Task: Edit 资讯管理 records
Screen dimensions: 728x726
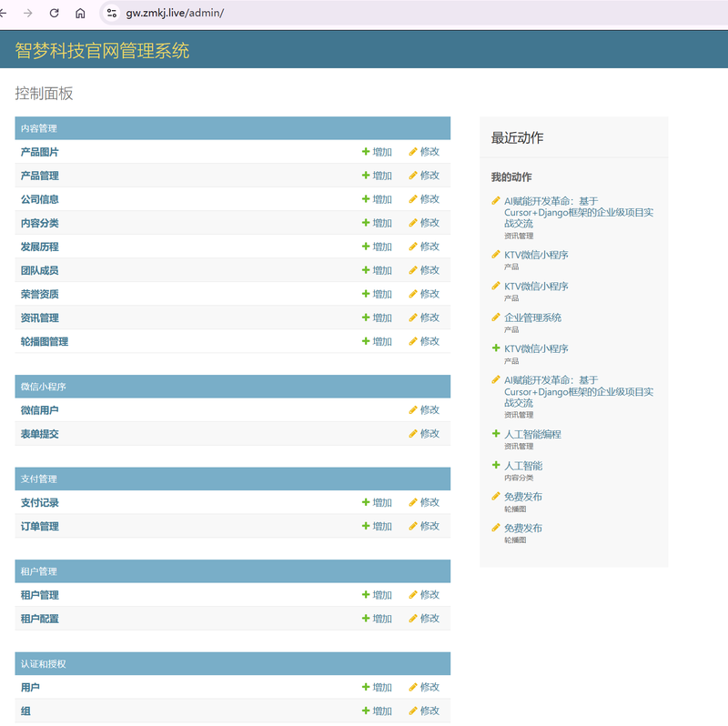Action: [424, 318]
